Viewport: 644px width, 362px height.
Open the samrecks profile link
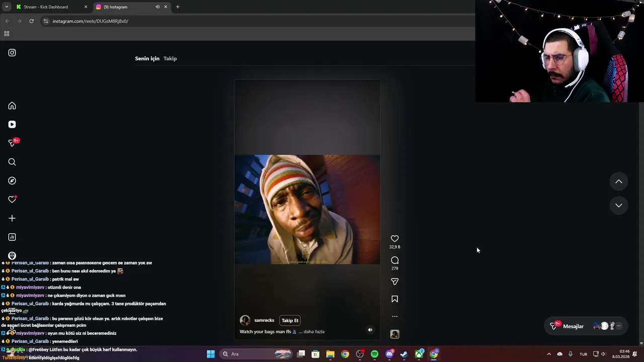coord(264,320)
